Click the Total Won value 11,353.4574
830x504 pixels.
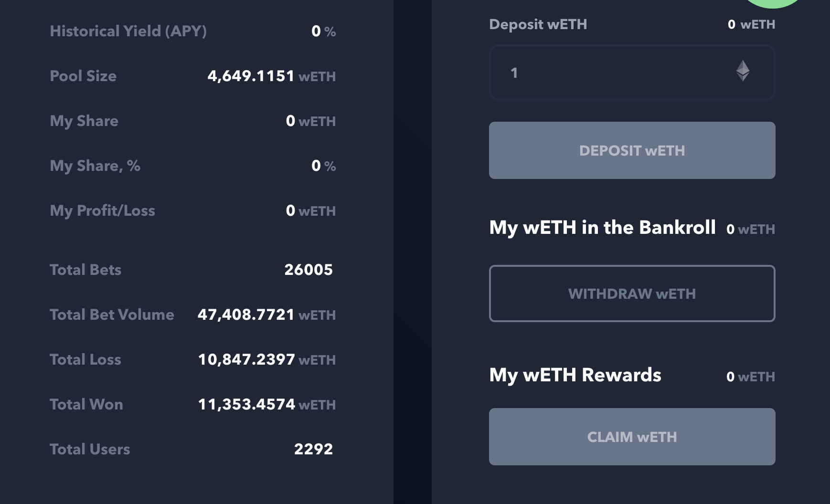246,404
